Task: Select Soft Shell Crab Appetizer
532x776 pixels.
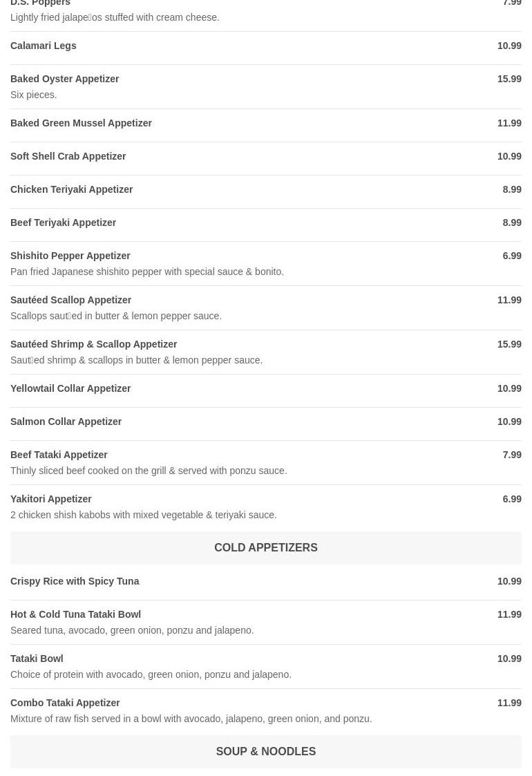Action: pos(68,156)
